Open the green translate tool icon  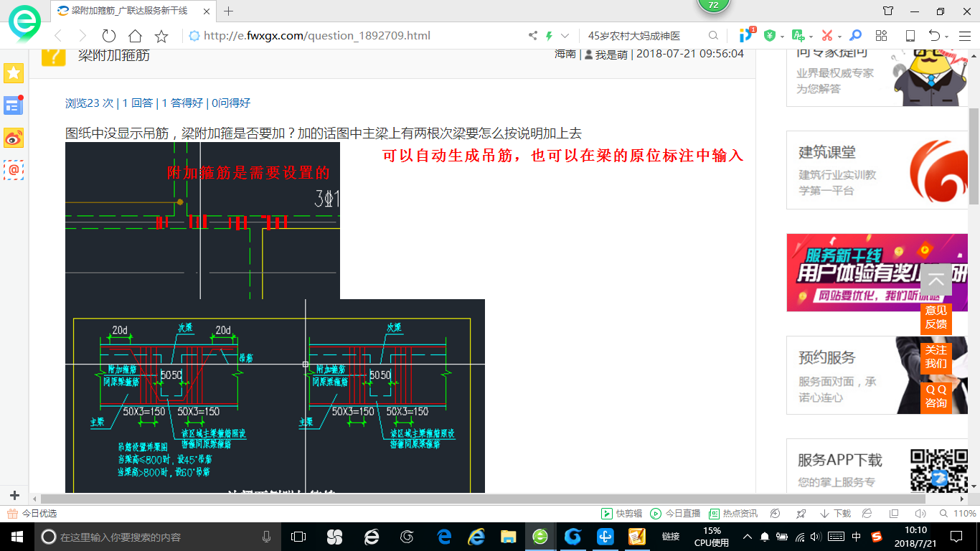click(x=798, y=35)
